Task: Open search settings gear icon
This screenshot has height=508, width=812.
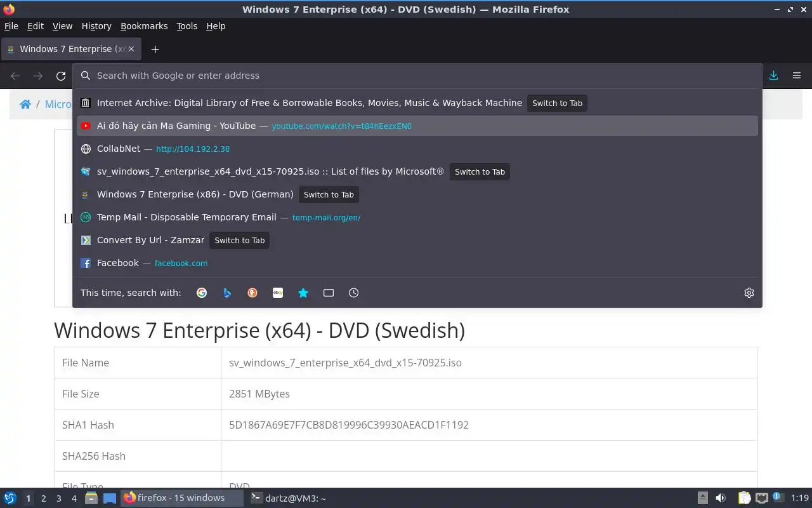Action: (749, 293)
